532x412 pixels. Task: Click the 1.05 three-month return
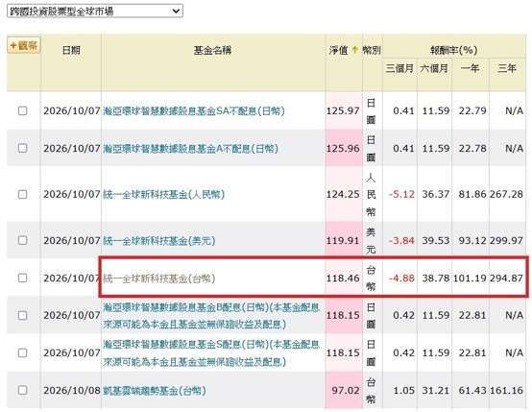[x=403, y=390]
